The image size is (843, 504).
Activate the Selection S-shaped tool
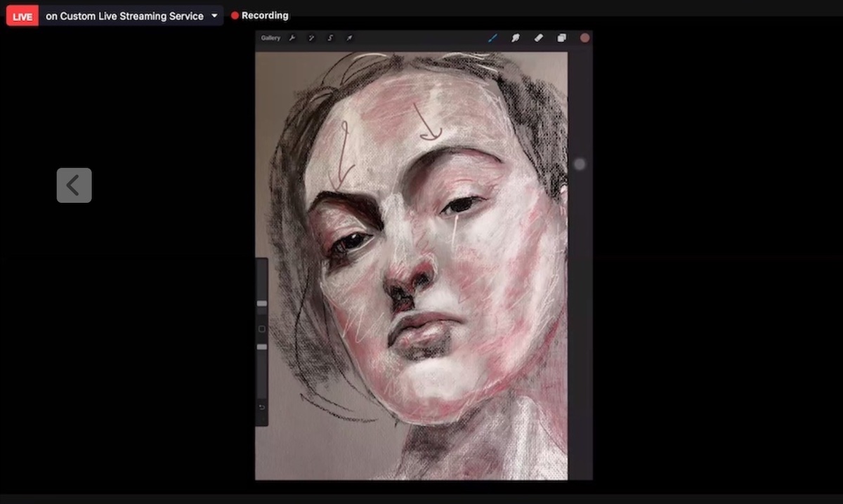tap(330, 38)
